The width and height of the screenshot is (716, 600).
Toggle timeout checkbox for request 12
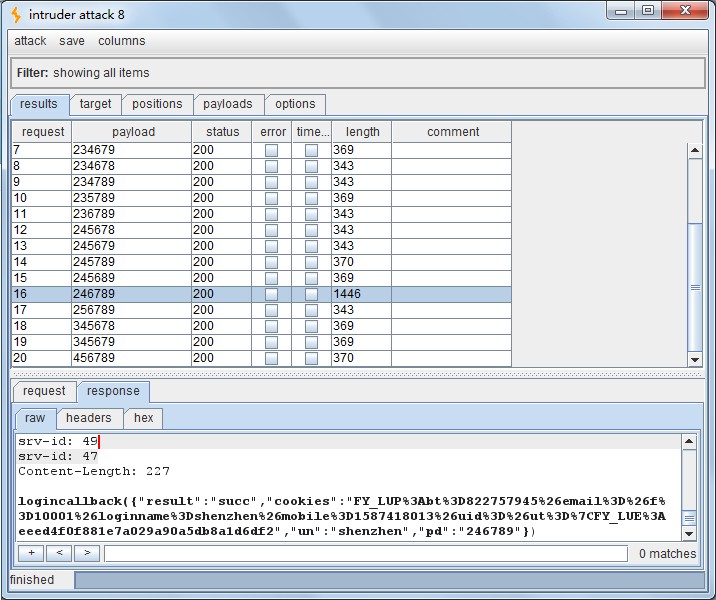[x=311, y=230]
